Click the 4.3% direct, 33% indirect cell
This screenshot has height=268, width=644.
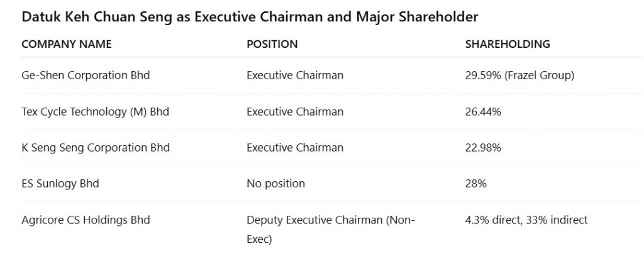pos(526,220)
